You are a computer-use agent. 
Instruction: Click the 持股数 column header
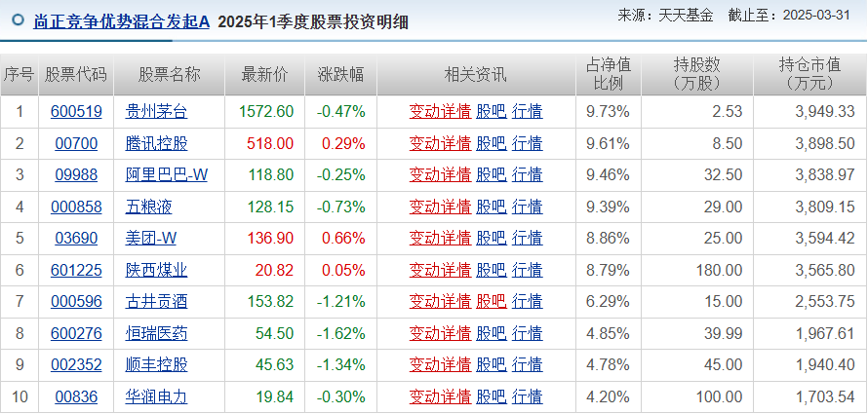click(x=697, y=75)
